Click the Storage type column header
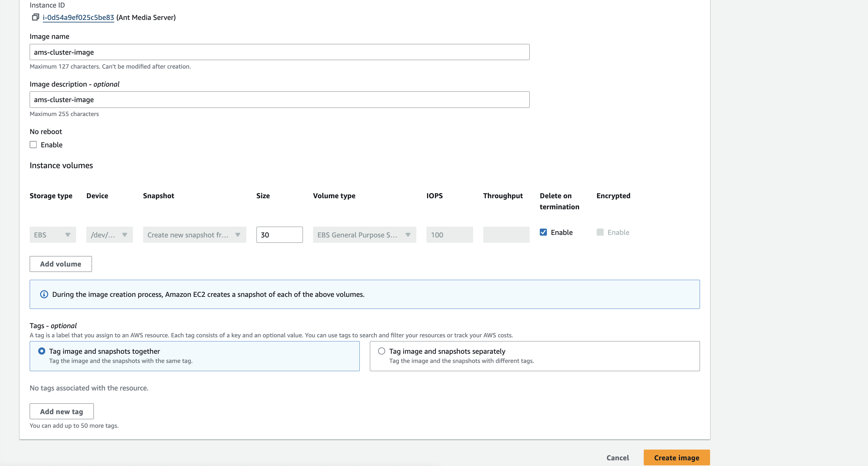The height and width of the screenshot is (466, 868). [x=51, y=196]
